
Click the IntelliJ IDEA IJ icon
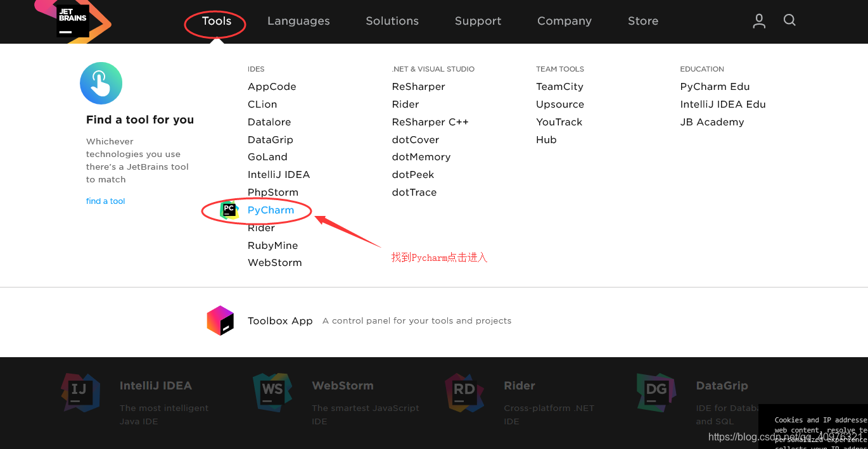point(80,393)
